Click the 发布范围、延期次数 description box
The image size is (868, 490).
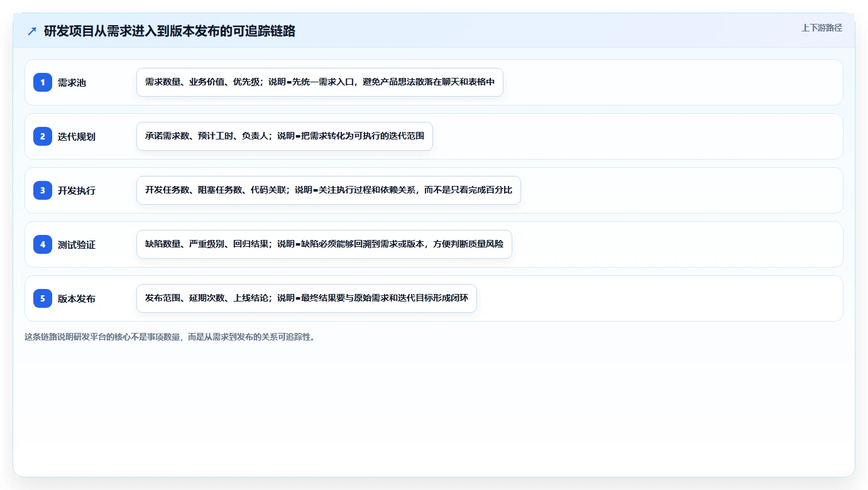click(307, 298)
